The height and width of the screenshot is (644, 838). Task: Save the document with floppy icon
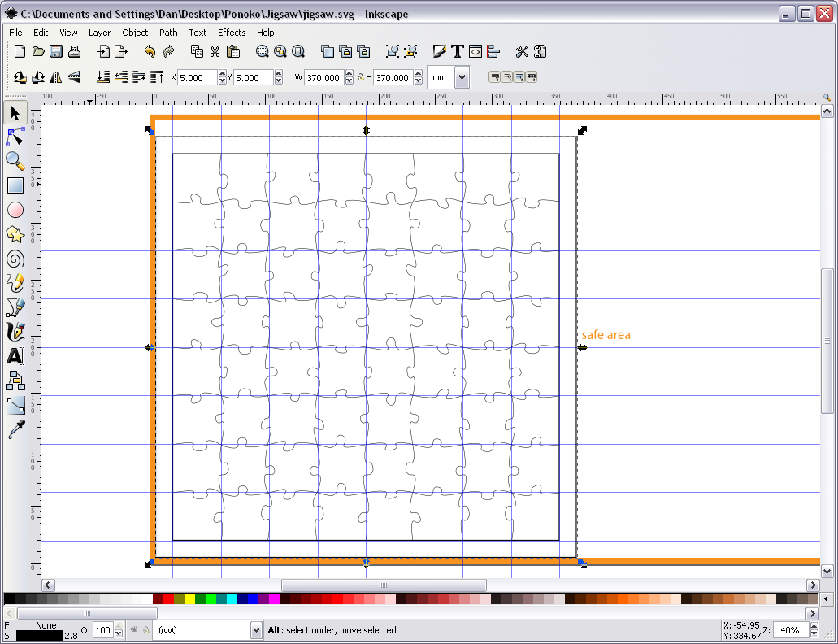[56, 51]
